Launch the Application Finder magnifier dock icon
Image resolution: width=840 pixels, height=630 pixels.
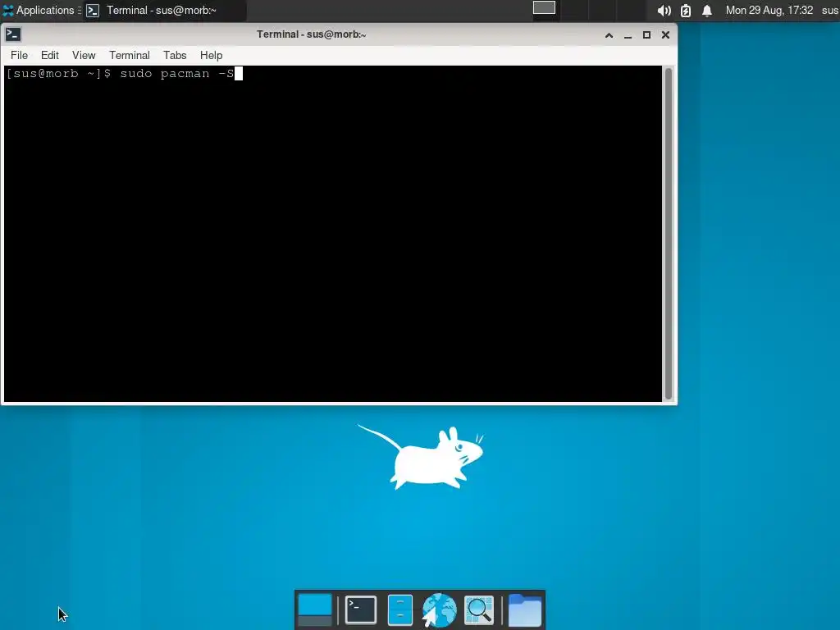click(x=479, y=609)
